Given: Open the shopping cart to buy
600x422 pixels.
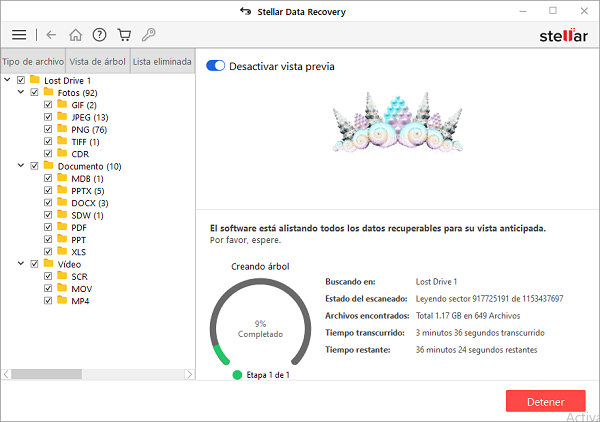Looking at the screenshot, I should pyautogui.click(x=124, y=35).
